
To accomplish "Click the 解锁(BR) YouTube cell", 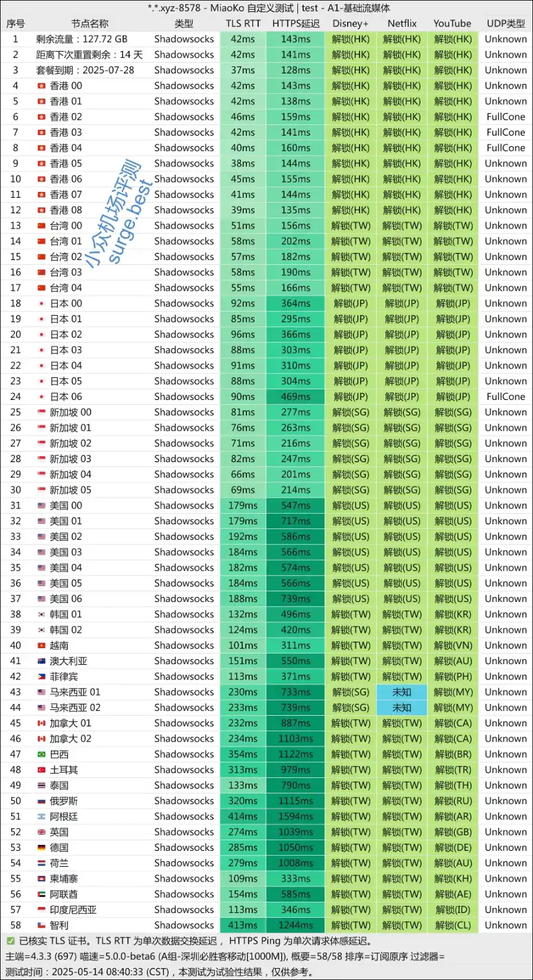I will coord(453,754).
